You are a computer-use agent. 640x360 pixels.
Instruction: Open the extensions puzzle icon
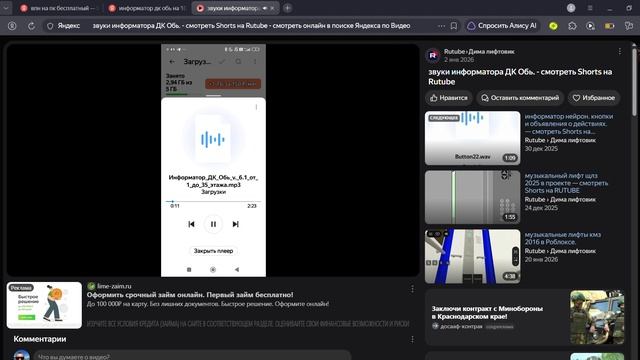pos(572,26)
